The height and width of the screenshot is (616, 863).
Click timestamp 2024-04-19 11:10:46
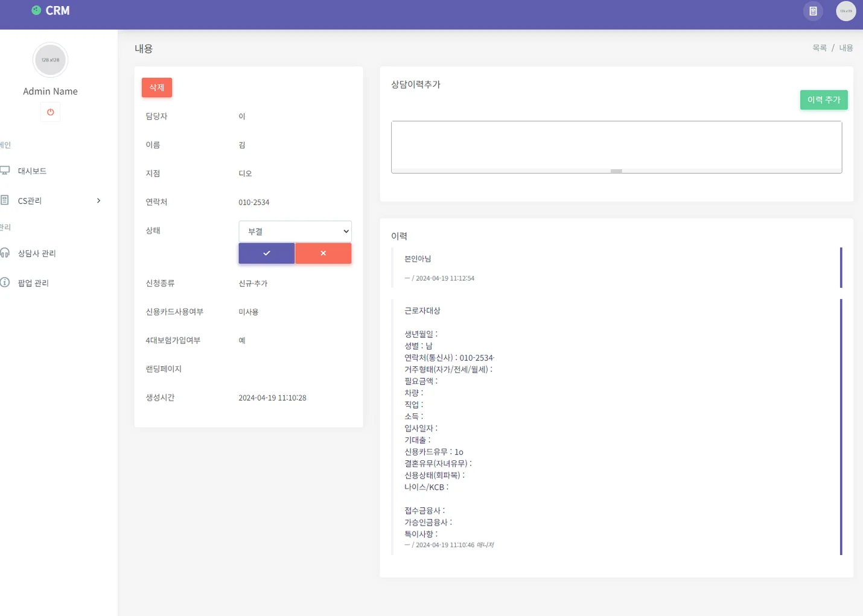click(x=445, y=545)
